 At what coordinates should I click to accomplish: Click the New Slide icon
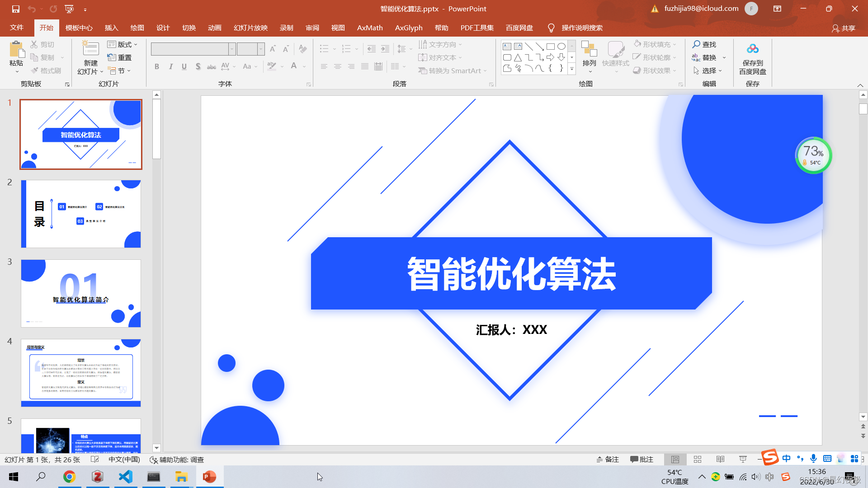point(90,49)
